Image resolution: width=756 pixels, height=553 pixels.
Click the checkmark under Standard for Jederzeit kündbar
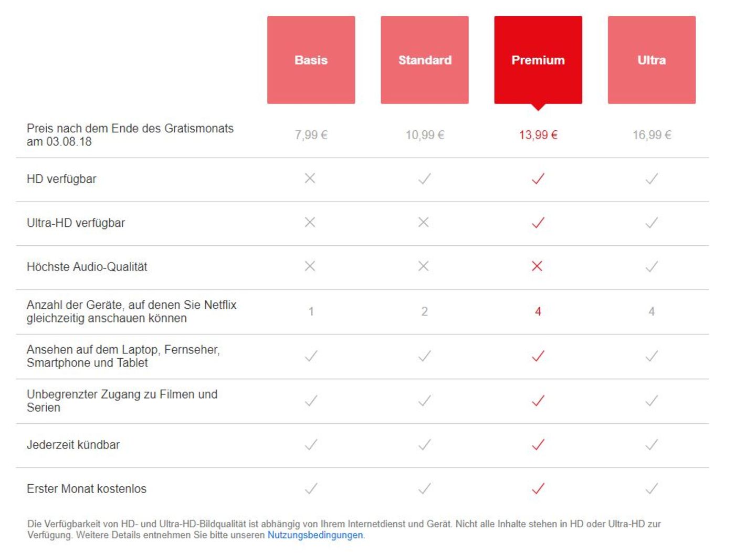424,444
